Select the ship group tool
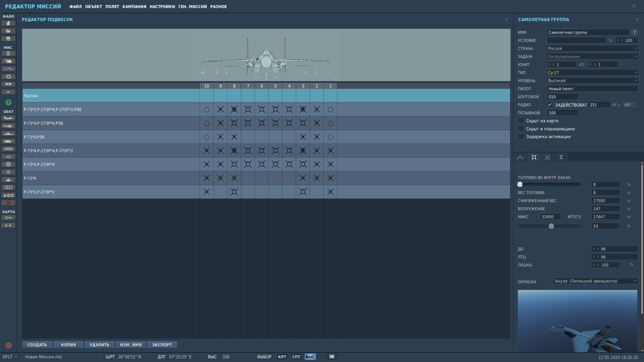Image resolution: width=644 pixels, height=362 pixels. coord(8,133)
